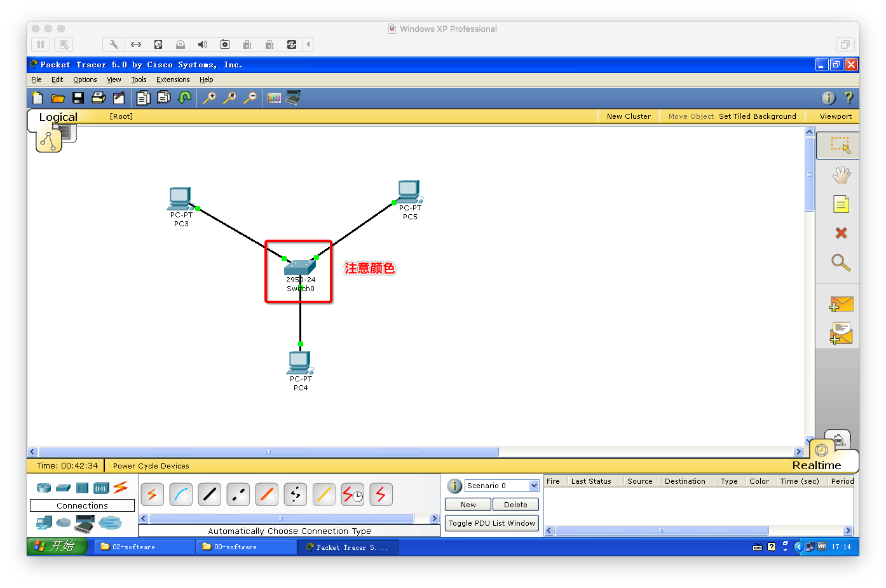The width and height of the screenshot is (886, 588).
Task: Add a Complex PDU open envelope
Action: 841,334
